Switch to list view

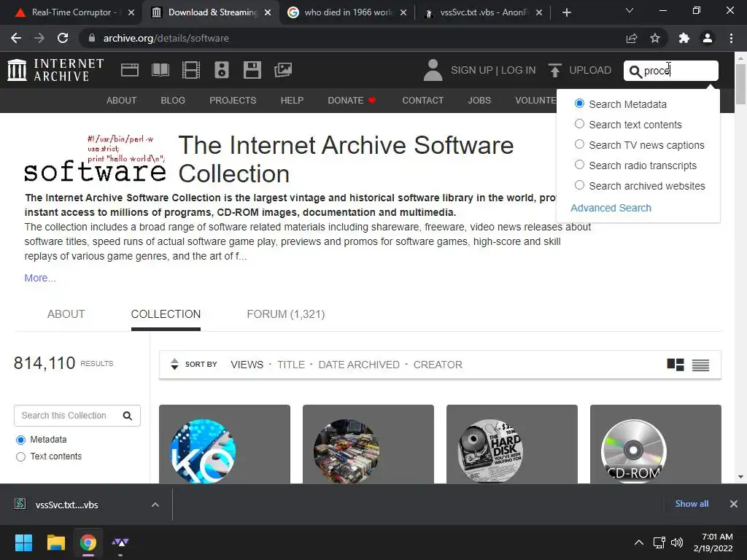coord(700,365)
